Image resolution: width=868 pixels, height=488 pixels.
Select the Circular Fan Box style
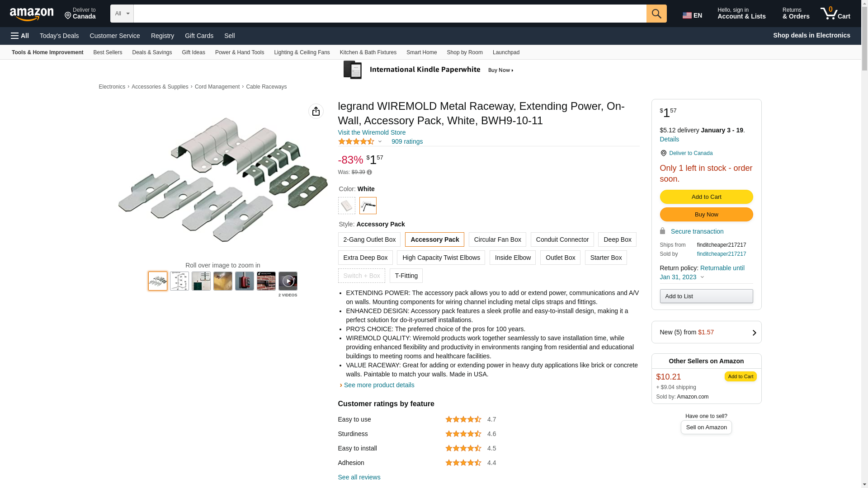[497, 239]
